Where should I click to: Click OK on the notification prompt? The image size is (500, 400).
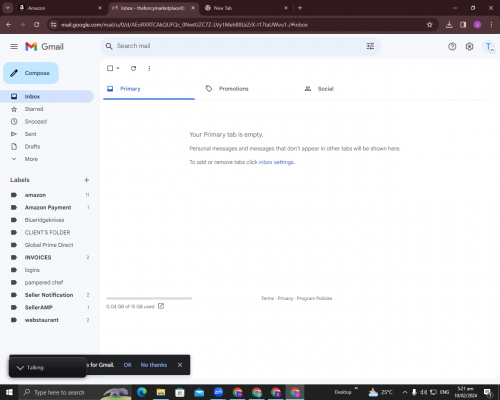coord(127,365)
